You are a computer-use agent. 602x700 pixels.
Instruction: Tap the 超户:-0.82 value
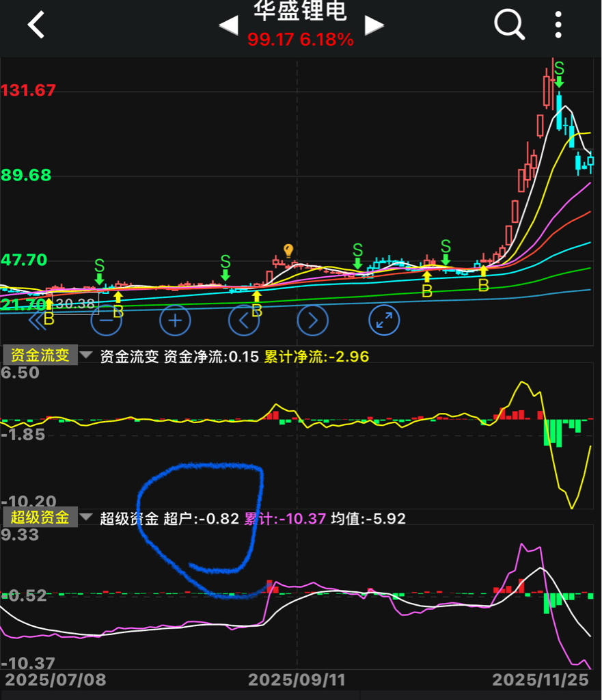[x=202, y=518]
